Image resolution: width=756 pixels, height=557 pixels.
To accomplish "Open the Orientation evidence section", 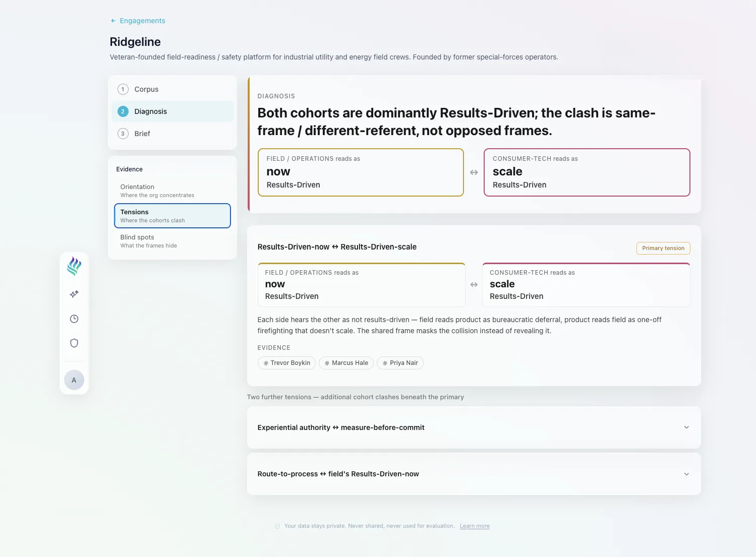I will click(x=172, y=191).
